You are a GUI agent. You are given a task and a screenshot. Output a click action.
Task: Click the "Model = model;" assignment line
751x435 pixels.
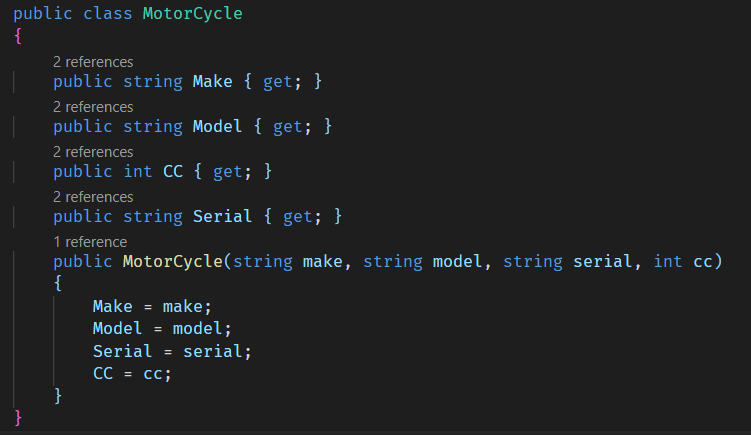coord(162,329)
